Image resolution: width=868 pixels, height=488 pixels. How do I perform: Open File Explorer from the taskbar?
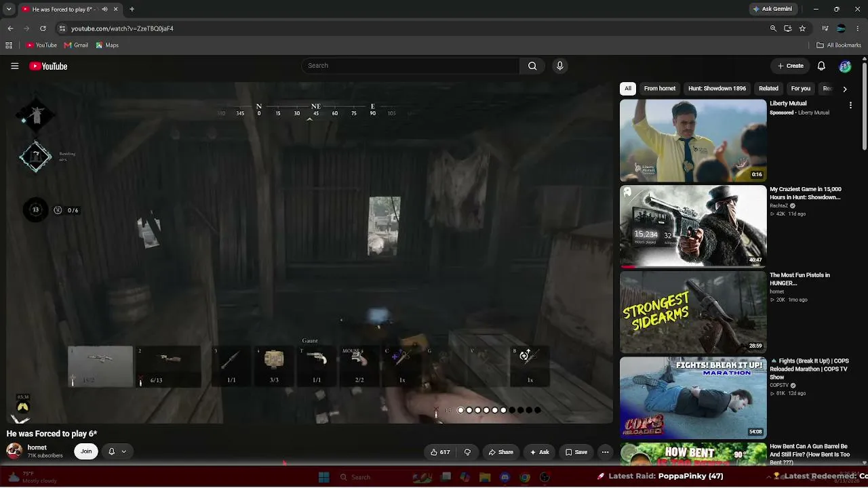coord(485,477)
